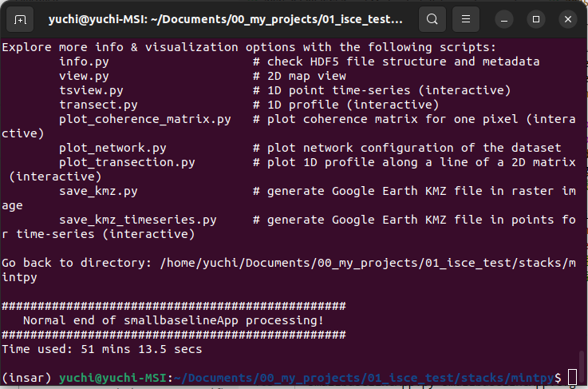Click the text 'save_kmz.py'

[98, 191]
